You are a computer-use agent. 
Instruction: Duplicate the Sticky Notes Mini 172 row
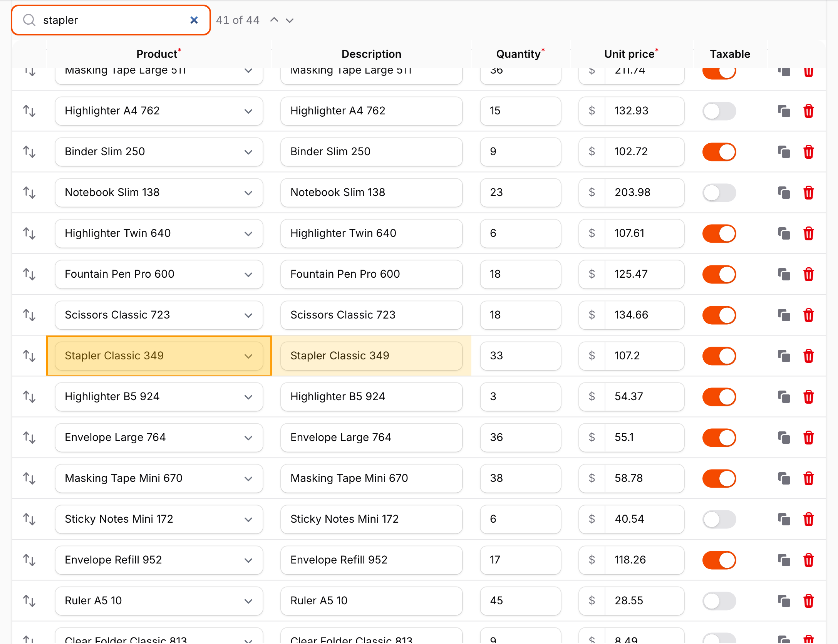click(784, 519)
